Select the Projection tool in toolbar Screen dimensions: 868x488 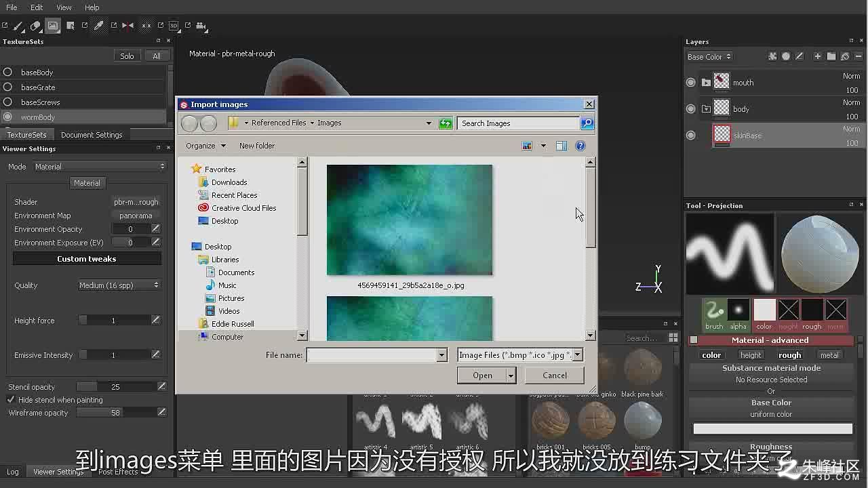53,26
